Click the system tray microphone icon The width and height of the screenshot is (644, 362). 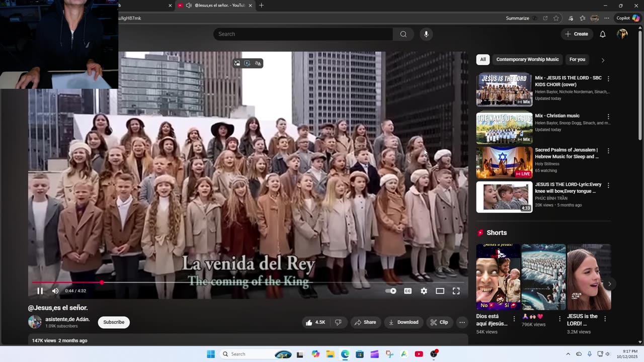click(x=590, y=354)
